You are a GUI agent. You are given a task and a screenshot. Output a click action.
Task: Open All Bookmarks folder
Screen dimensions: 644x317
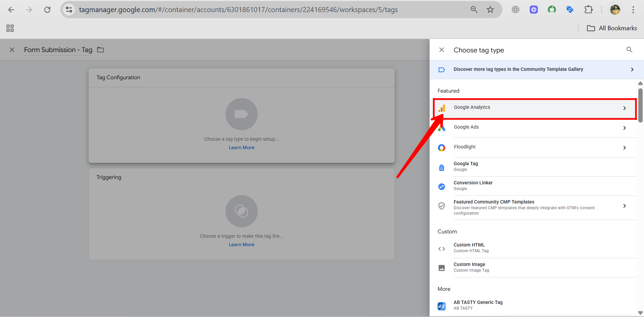(612, 28)
